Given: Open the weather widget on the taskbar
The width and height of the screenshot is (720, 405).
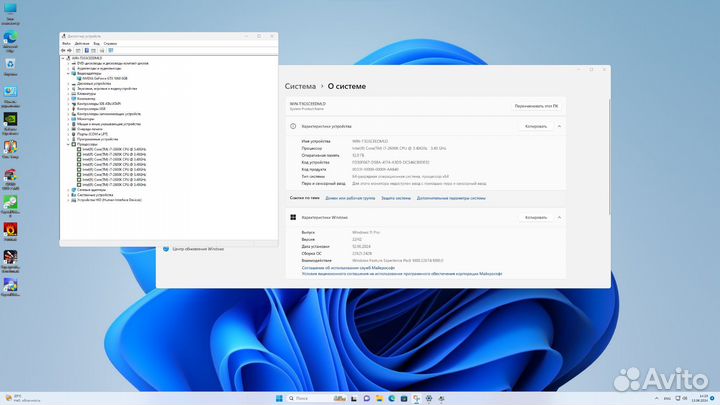Looking at the screenshot, I should 22,398.
